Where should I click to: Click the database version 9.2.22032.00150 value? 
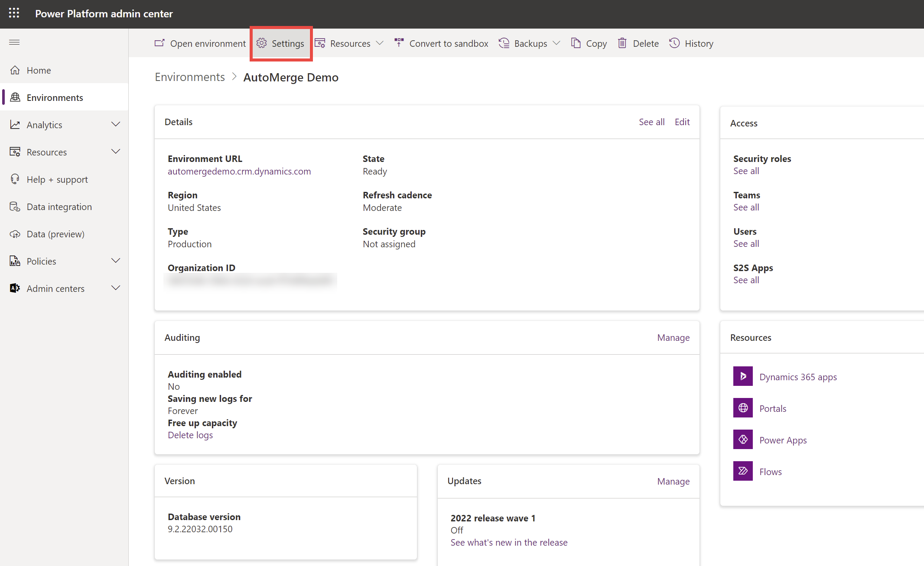click(200, 529)
